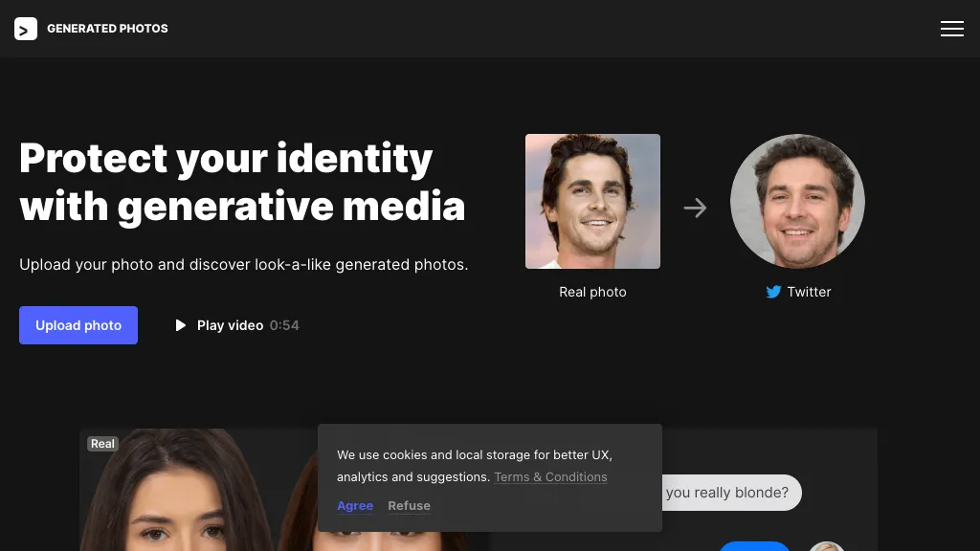Click the 'Play video' text label

point(230,325)
